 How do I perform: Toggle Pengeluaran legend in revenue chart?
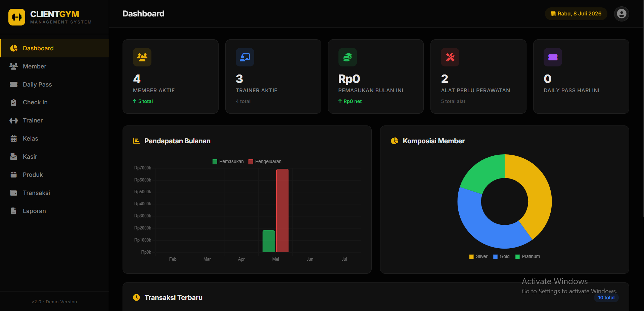(x=265, y=161)
